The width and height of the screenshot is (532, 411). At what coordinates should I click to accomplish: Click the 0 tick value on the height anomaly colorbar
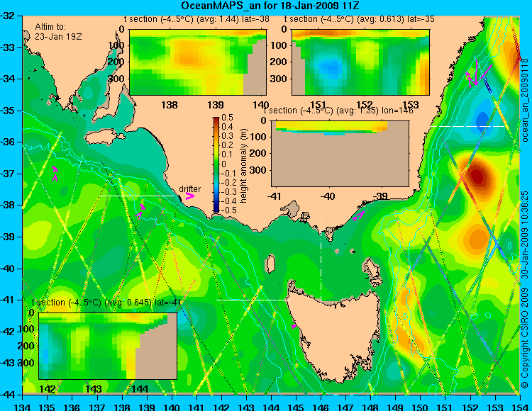[223, 164]
